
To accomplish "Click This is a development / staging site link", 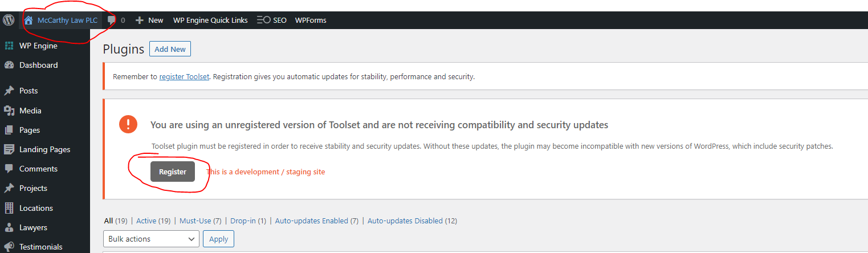I will click(x=266, y=172).
